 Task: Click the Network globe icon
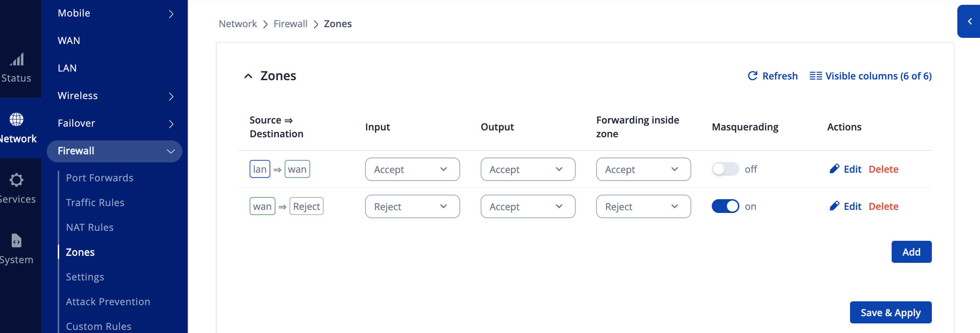tap(17, 119)
